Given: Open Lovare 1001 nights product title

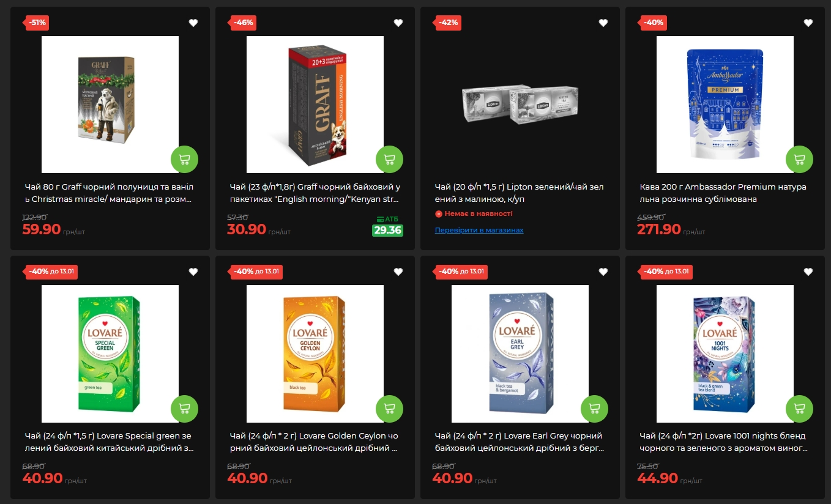Looking at the screenshot, I should pyautogui.click(x=724, y=442).
